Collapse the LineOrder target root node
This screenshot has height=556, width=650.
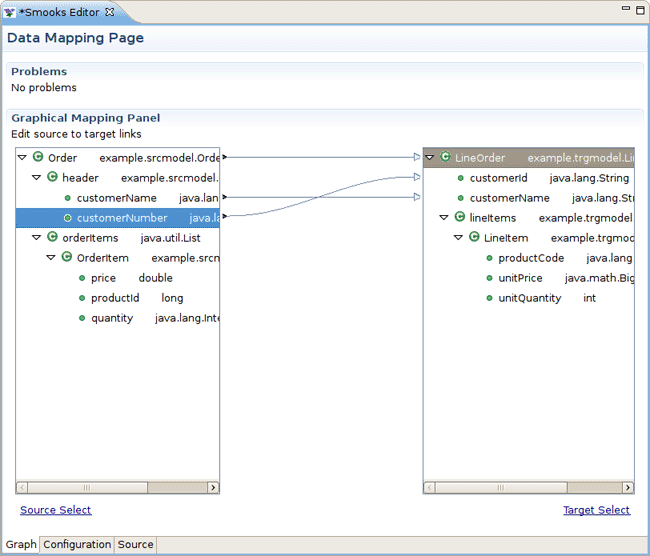pyautogui.click(x=430, y=158)
